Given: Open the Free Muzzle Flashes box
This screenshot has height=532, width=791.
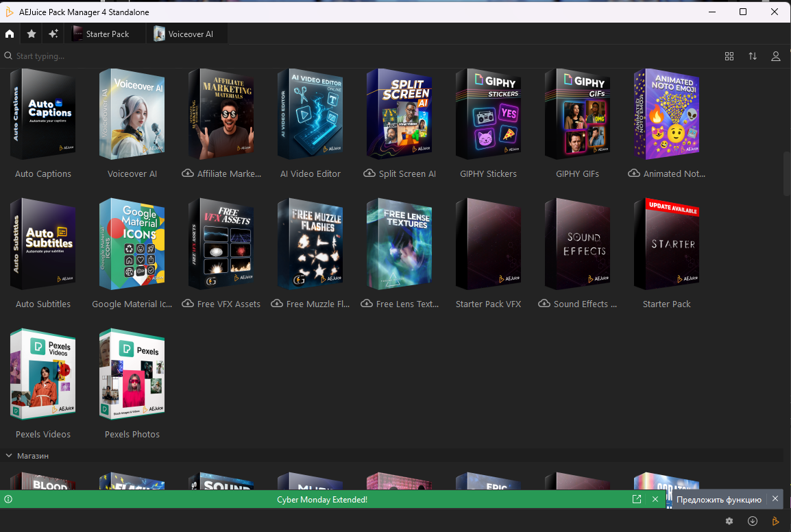Looking at the screenshot, I should [x=311, y=244].
